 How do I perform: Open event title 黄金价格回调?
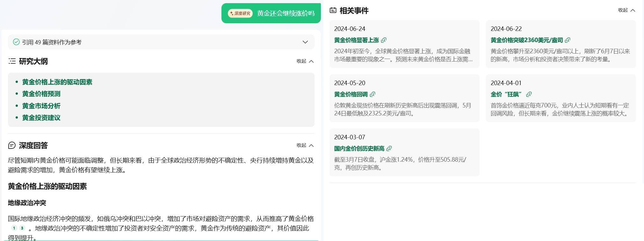[351, 94]
